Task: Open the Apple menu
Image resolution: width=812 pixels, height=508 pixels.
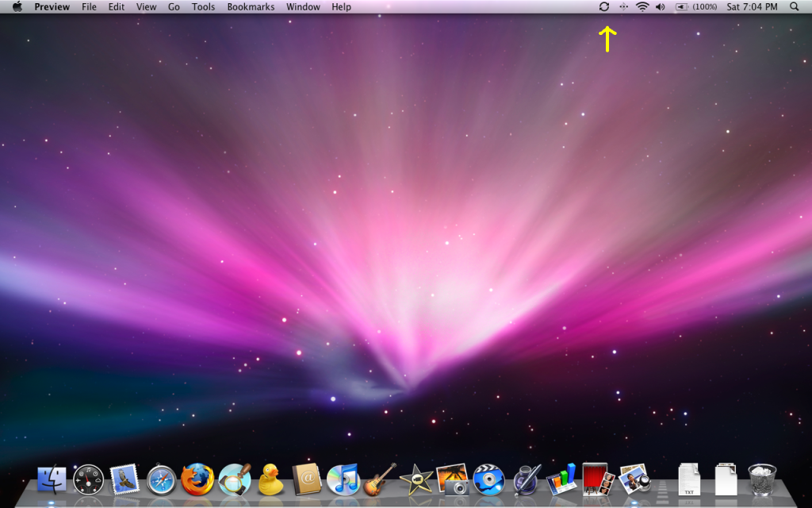Action: (17, 6)
